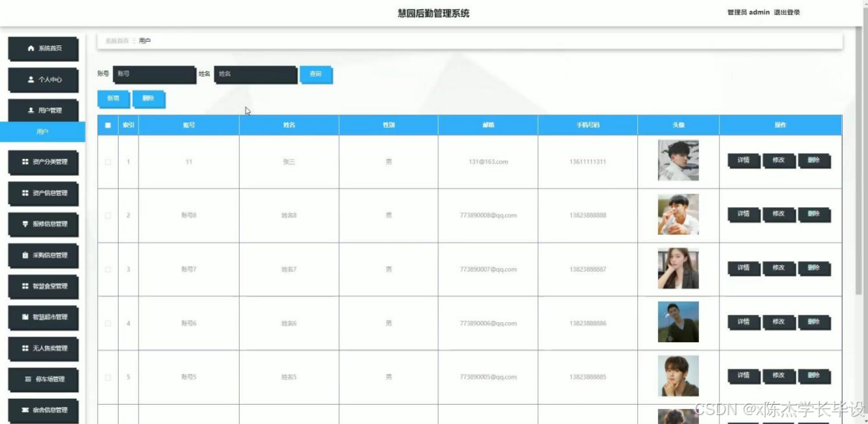Click the 系统首页 breadcrumb link
Image resolution: width=868 pixels, height=424 pixels.
pyautogui.click(x=116, y=41)
